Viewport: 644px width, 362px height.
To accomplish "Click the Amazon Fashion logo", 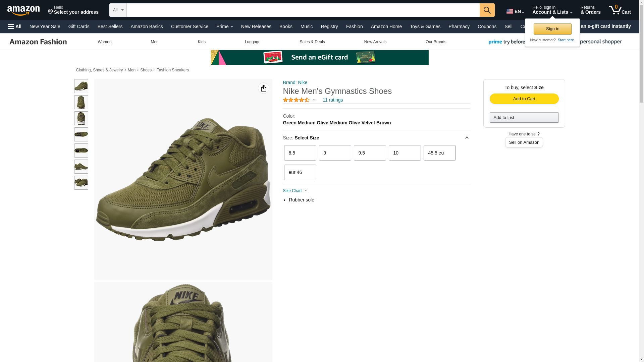I will [38, 42].
